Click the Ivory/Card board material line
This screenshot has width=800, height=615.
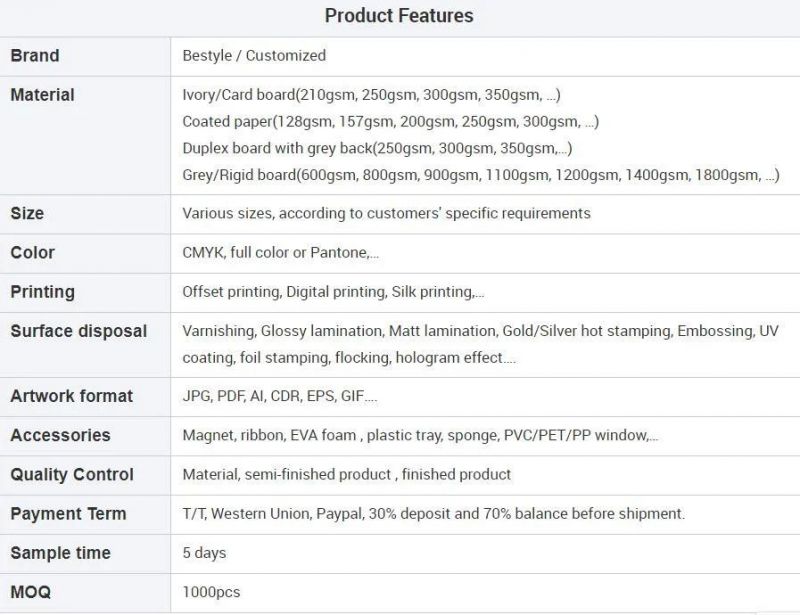tap(371, 95)
